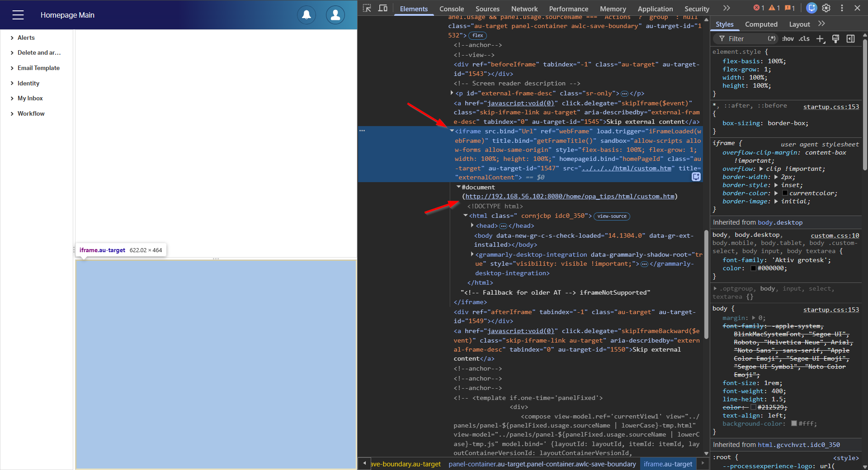Open the orange warnings counter in DevTools
Viewport: 868px width, 470px height.
(774, 8)
